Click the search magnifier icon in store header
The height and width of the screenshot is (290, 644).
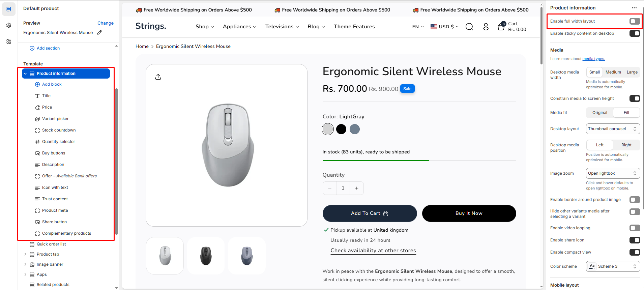pos(469,27)
